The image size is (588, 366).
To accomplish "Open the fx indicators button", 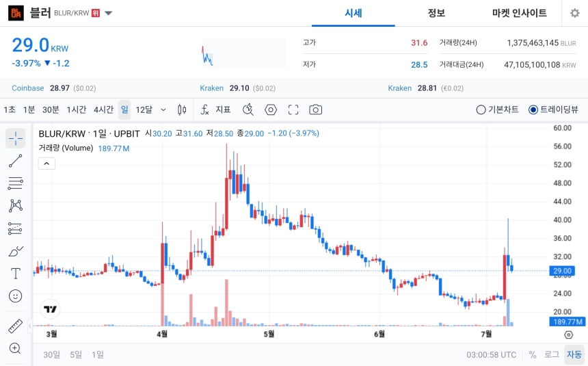I will coord(204,109).
